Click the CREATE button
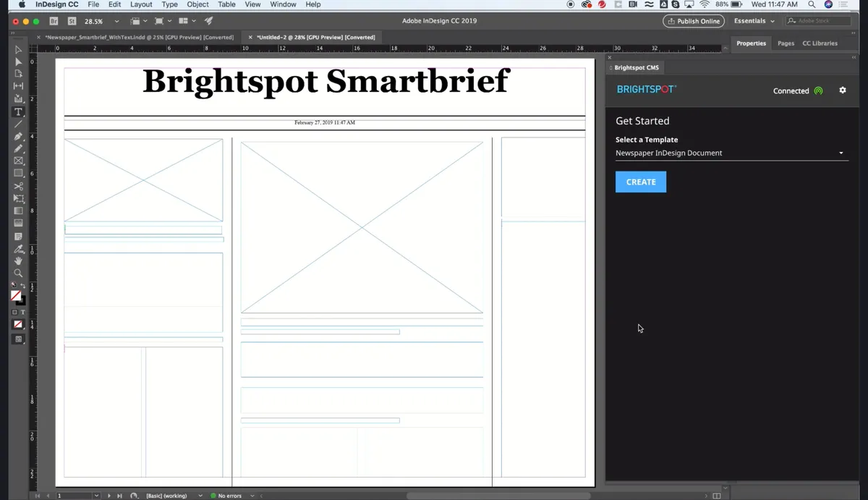The height and width of the screenshot is (500, 868). (x=640, y=182)
